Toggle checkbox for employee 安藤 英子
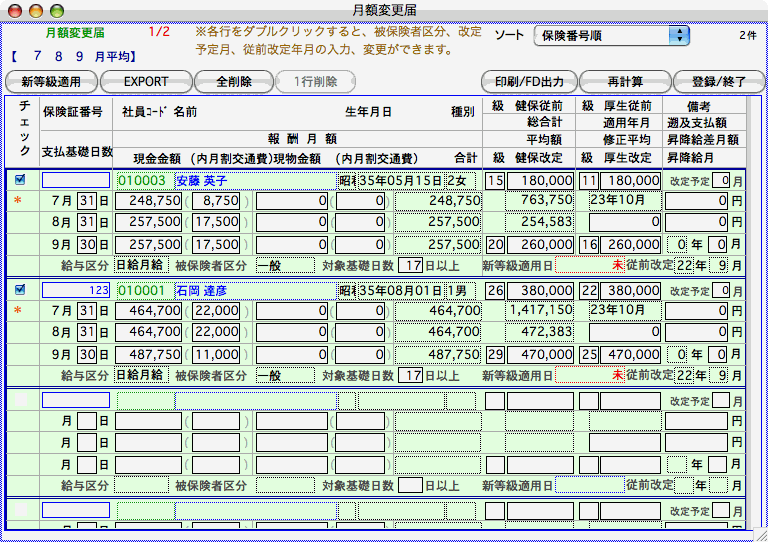The width and height of the screenshot is (768, 542). [21, 180]
